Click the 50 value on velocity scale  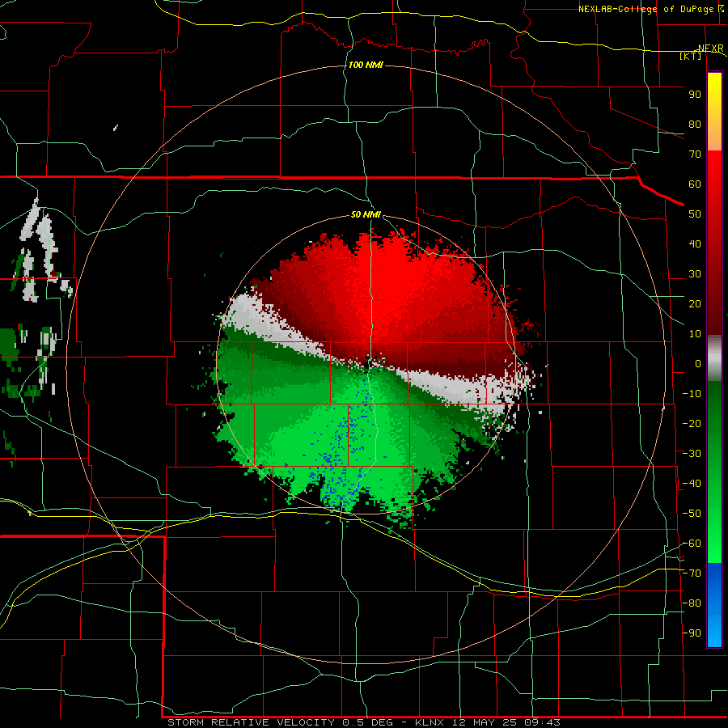click(695, 214)
